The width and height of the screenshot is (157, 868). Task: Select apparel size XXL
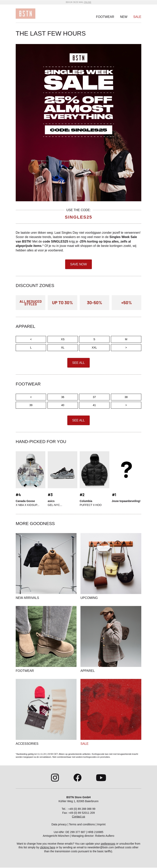(x=94, y=347)
